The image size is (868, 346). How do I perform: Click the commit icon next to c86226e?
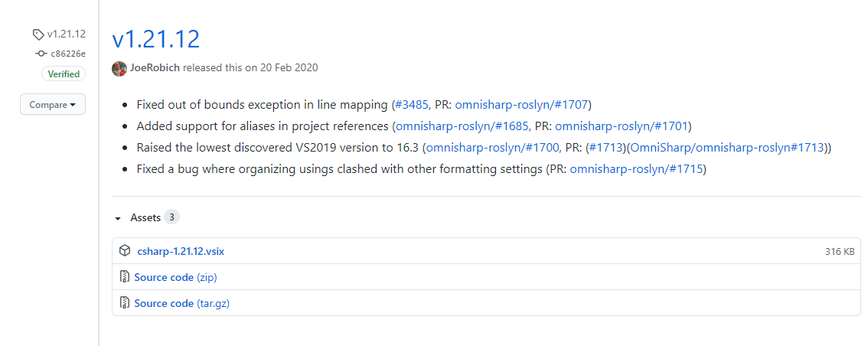coord(41,54)
